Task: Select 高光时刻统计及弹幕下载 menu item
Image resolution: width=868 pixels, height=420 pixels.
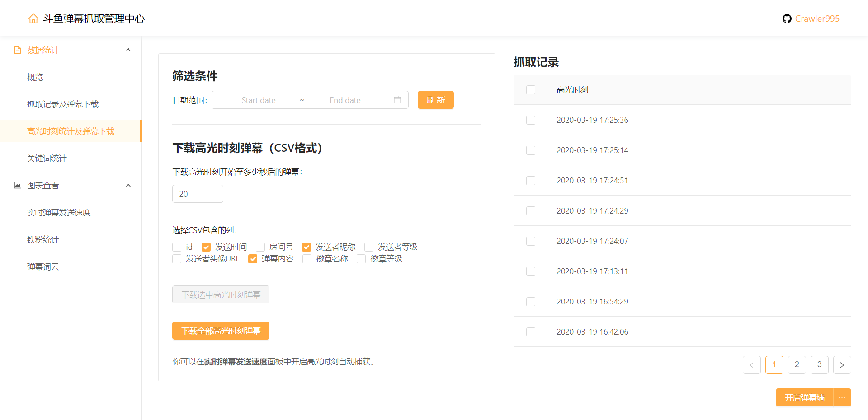Action: tap(71, 131)
